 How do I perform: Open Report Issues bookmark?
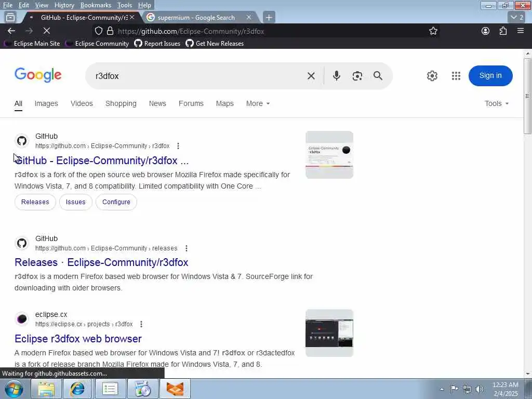point(157,44)
